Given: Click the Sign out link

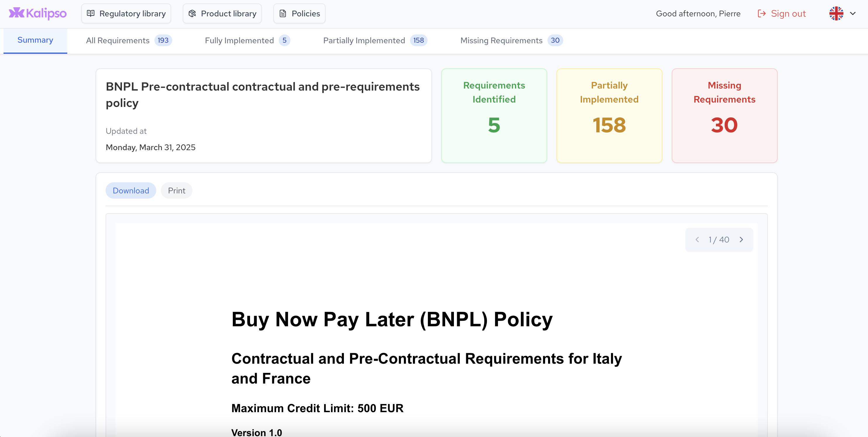Looking at the screenshot, I should [x=788, y=13].
